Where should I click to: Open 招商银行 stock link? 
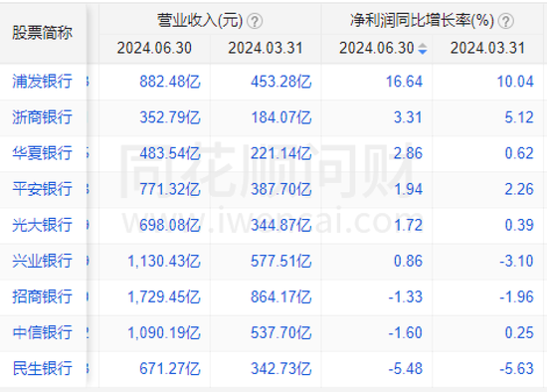tap(42, 296)
